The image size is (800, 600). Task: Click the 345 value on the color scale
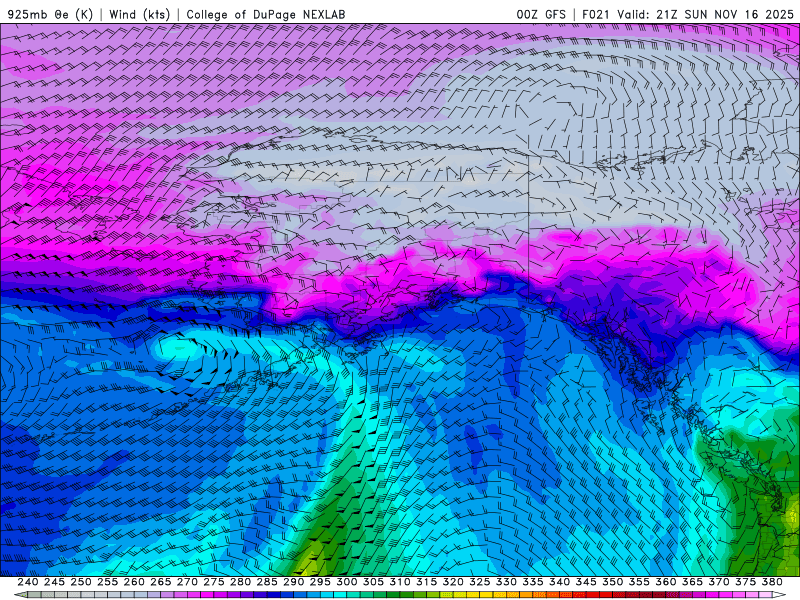pyautogui.click(x=586, y=582)
